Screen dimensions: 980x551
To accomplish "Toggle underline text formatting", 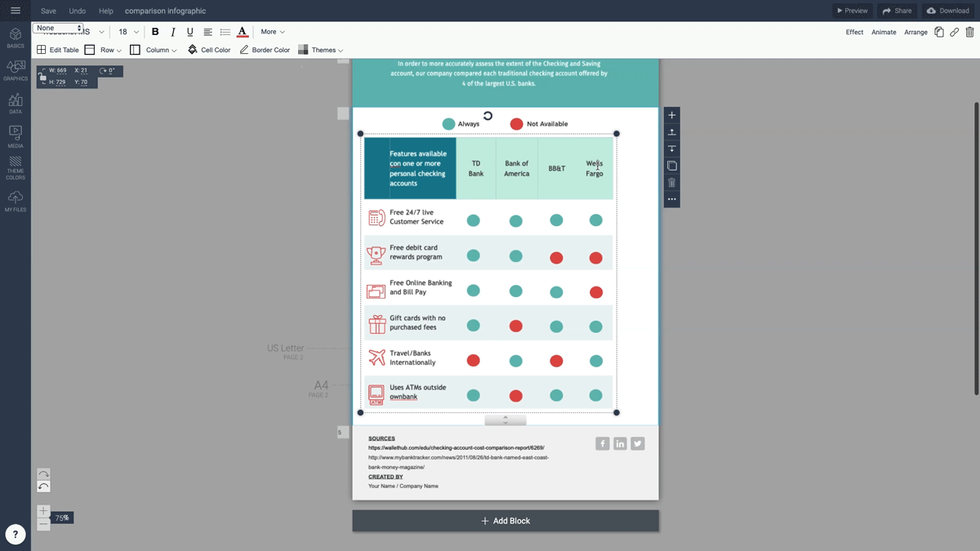I will (x=189, y=31).
